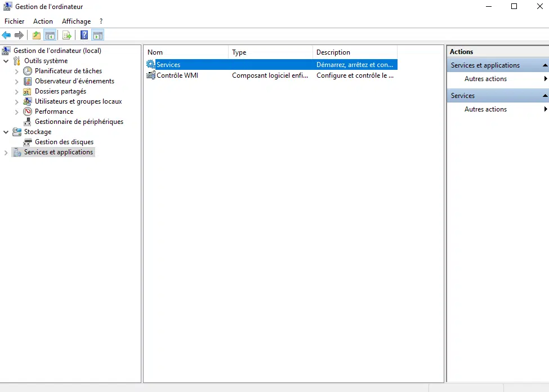The image size is (549, 392).
Task: Toggle the Action pane toolbar button
Action: pyautogui.click(x=97, y=35)
